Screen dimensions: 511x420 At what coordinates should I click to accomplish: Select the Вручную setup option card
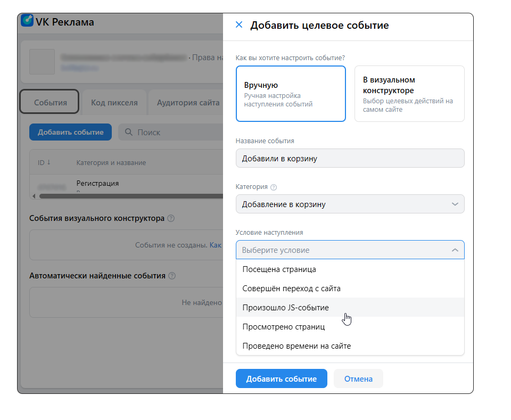[291, 93]
